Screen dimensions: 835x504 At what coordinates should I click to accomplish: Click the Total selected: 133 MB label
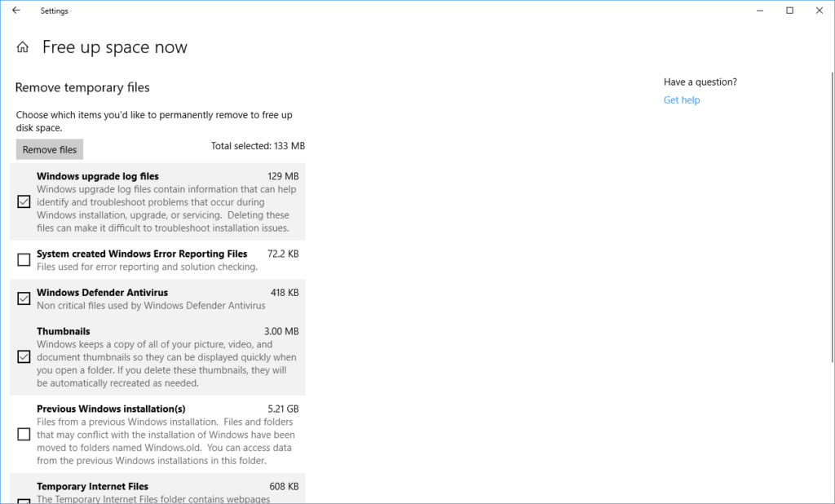point(258,145)
